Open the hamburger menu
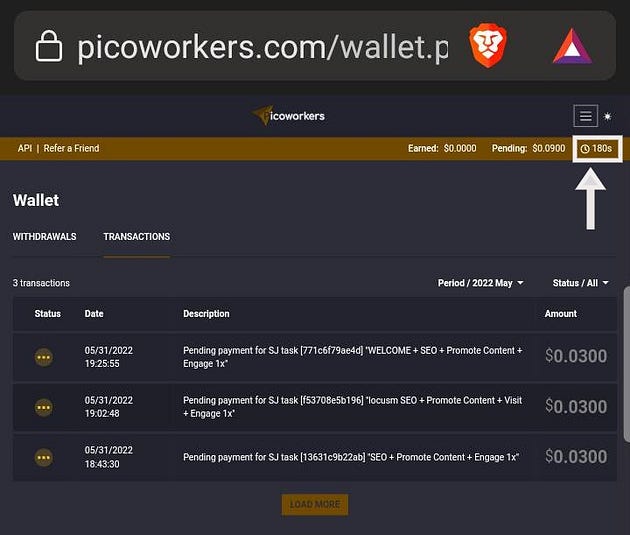The image size is (630, 535). click(585, 116)
